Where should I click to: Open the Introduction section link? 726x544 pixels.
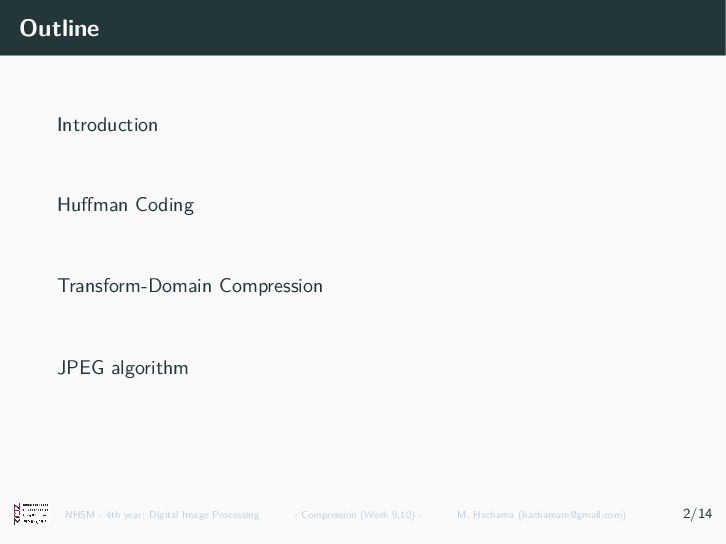tap(107, 125)
